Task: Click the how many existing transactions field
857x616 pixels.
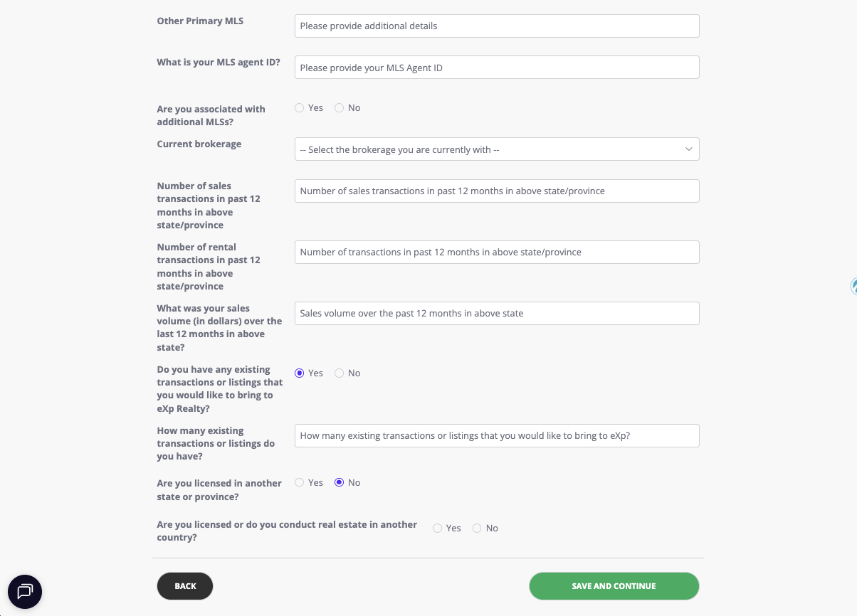Action: pos(497,436)
